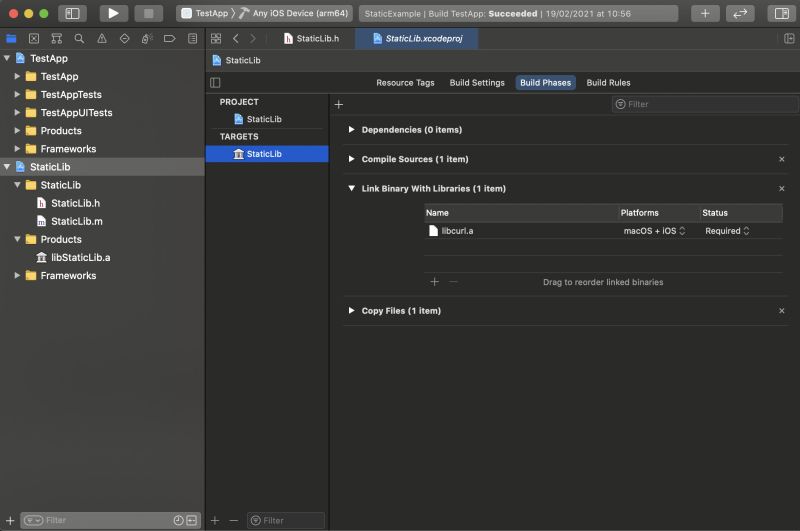
Task: Click the targets list Filter field
Action: click(286, 520)
